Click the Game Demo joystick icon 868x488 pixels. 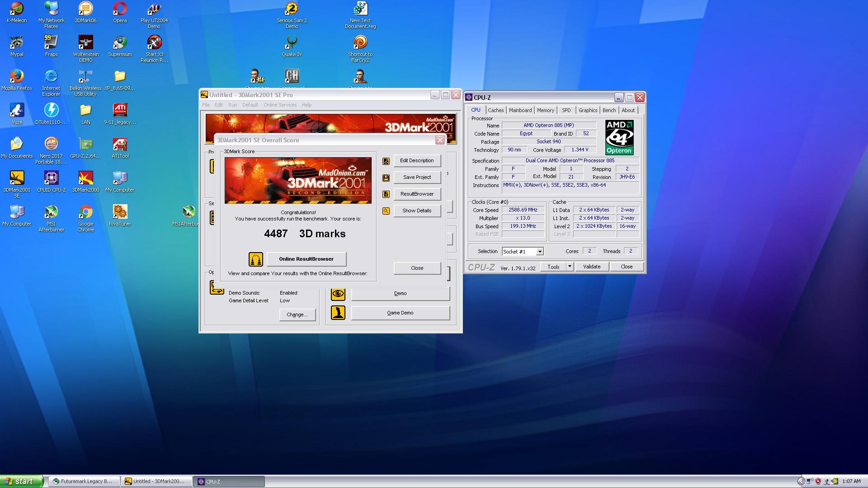(338, 313)
